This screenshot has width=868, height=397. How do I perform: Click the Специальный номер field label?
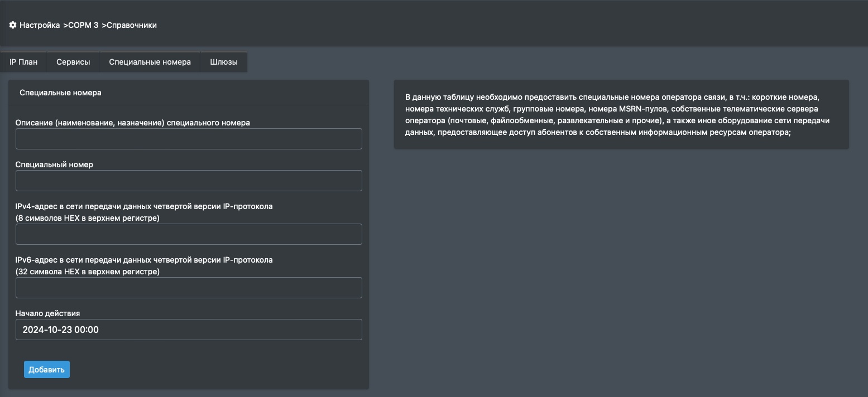point(54,164)
